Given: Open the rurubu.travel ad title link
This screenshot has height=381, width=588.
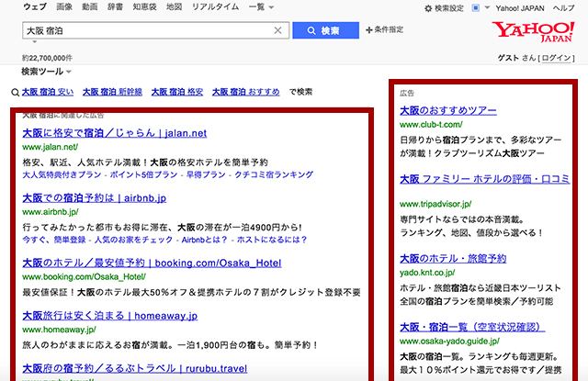Looking at the screenshot, I should pyautogui.click(x=135, y=369).
